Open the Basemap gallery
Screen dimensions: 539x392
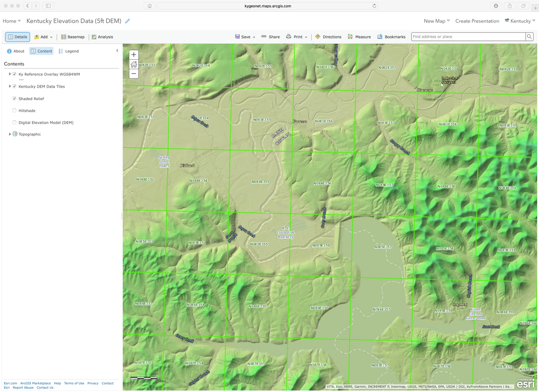tap(73, 37)
